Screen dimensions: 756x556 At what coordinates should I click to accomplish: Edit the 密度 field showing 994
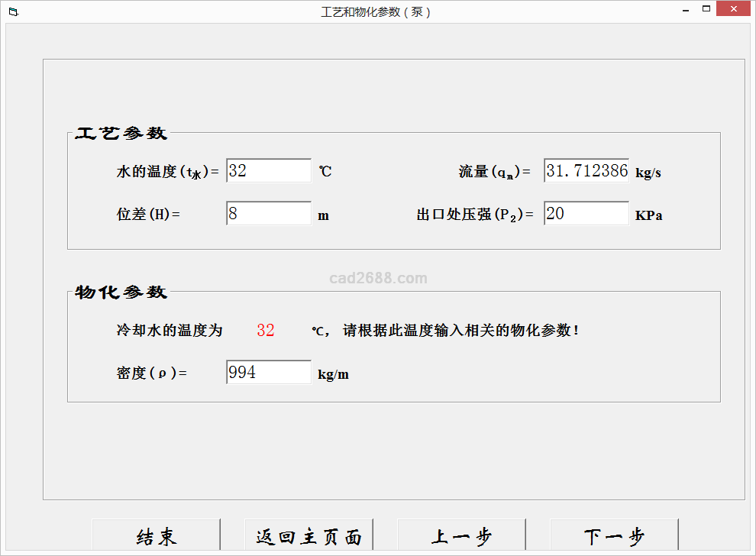(269, 373)
